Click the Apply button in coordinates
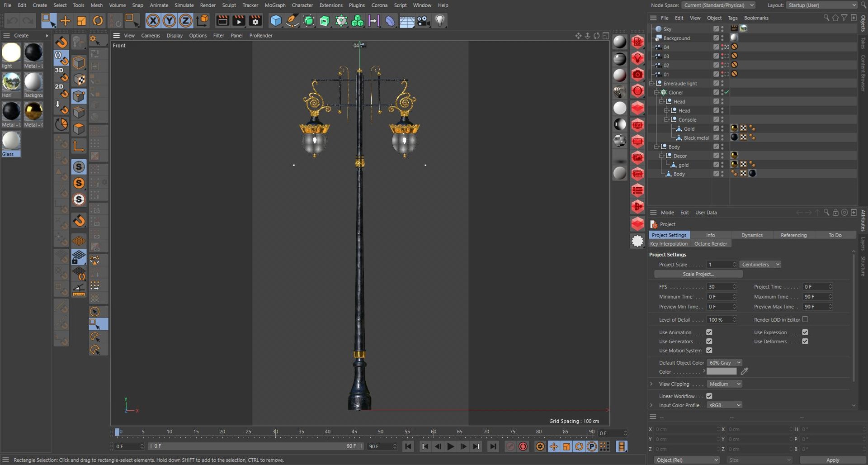The height and width of the screenshot is (465, 868). coord(832,460)
